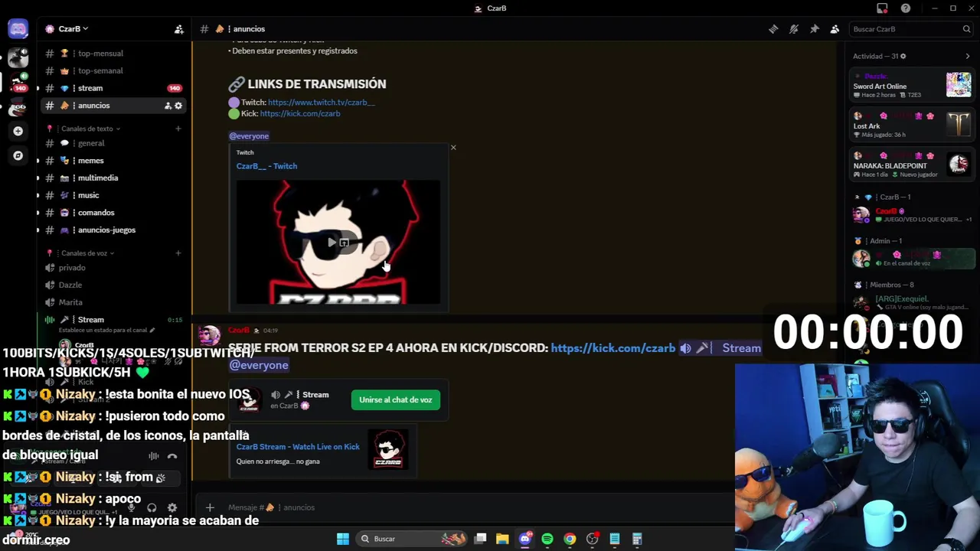The width and height of the screenshot is (980, 551).
Task: Open NARAKA: BLADEPOINT activity card
Action: 912,165
